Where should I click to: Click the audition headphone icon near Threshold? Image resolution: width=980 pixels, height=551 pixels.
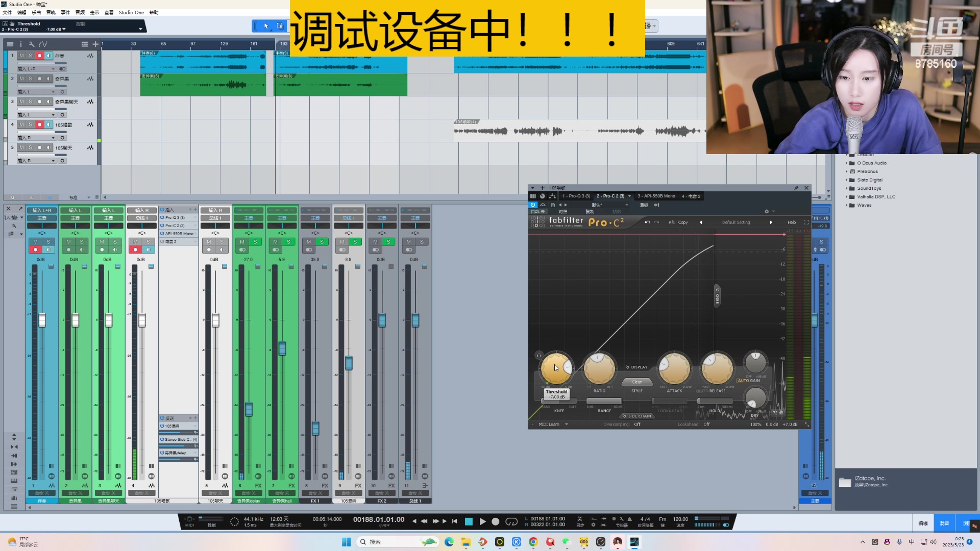coord(539,356)
